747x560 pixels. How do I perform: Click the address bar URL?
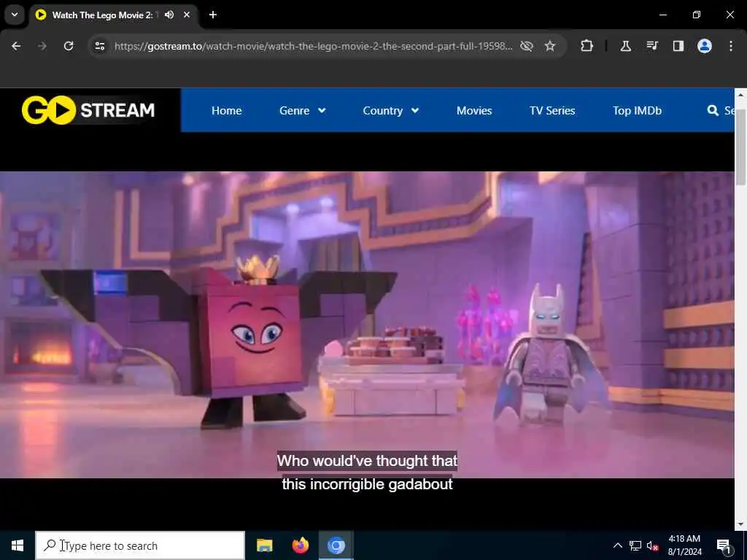[313, 46]
